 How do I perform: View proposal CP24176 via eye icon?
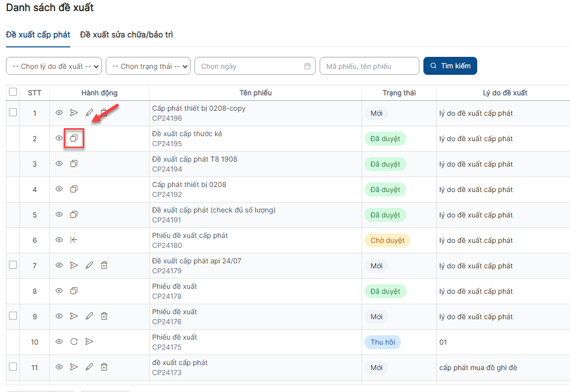pyautogui.click(x=59, y=316)
